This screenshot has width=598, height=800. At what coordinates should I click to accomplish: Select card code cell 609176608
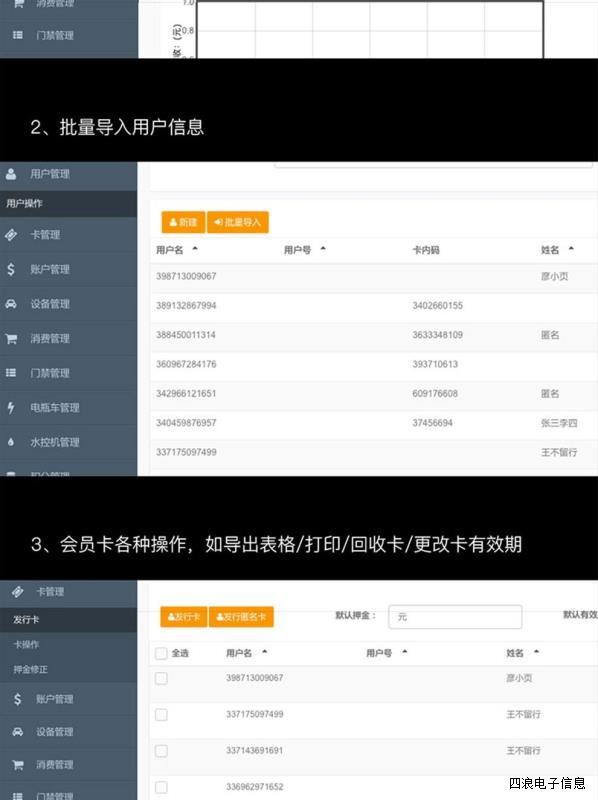pos(435,393)
